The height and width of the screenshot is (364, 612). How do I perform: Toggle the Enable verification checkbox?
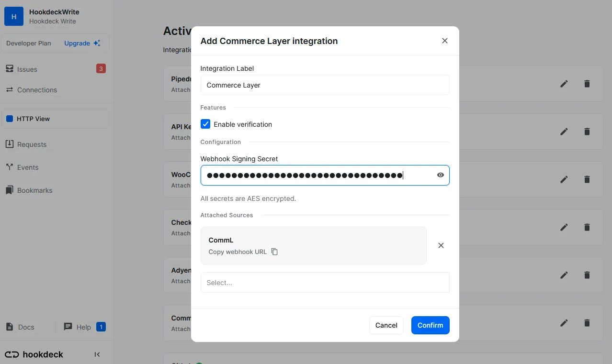205,124
